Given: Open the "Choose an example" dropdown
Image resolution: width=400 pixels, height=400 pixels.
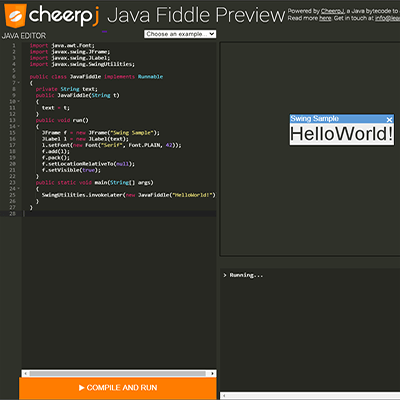Looking at the screenshot, I should pyautogui.click(x=180, y=34).
